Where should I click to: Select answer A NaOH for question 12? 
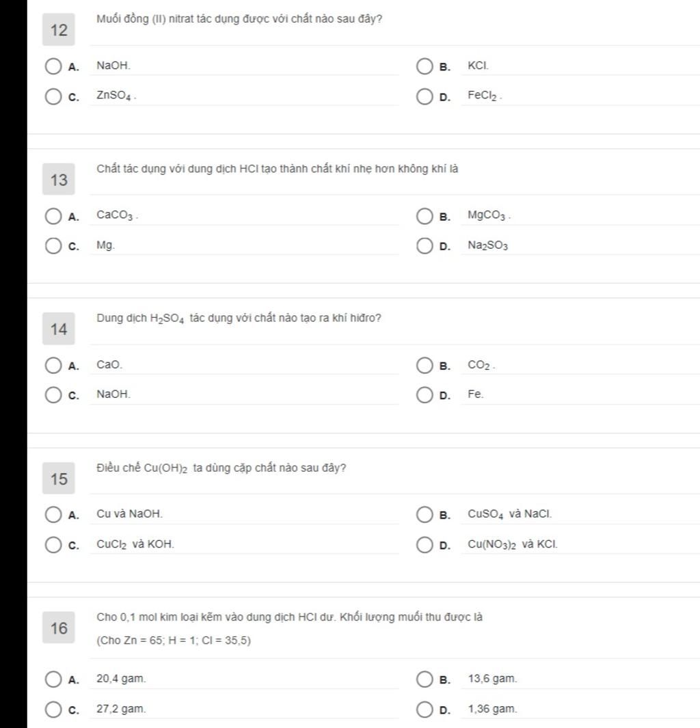(x=53, y=66)
